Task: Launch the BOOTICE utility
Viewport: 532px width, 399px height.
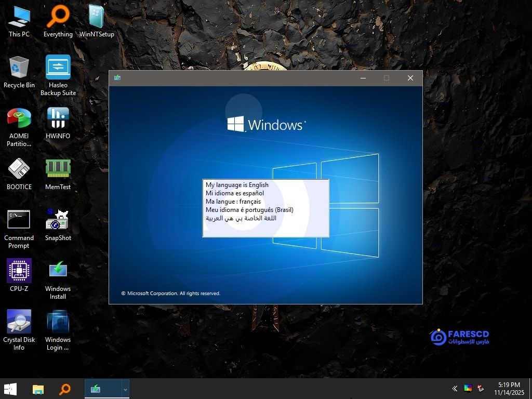Action: click(x=19, y=169)
